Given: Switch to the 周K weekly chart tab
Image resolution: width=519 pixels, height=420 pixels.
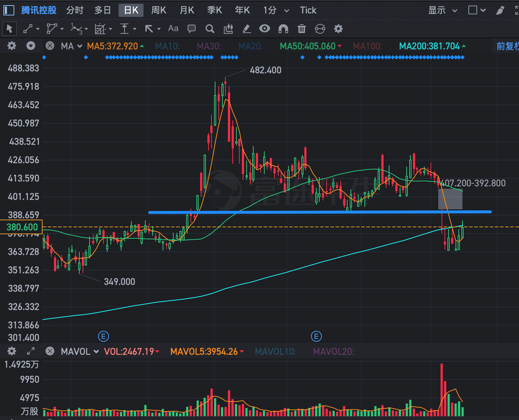Looking at the screenshot, I should click(159, 10).
